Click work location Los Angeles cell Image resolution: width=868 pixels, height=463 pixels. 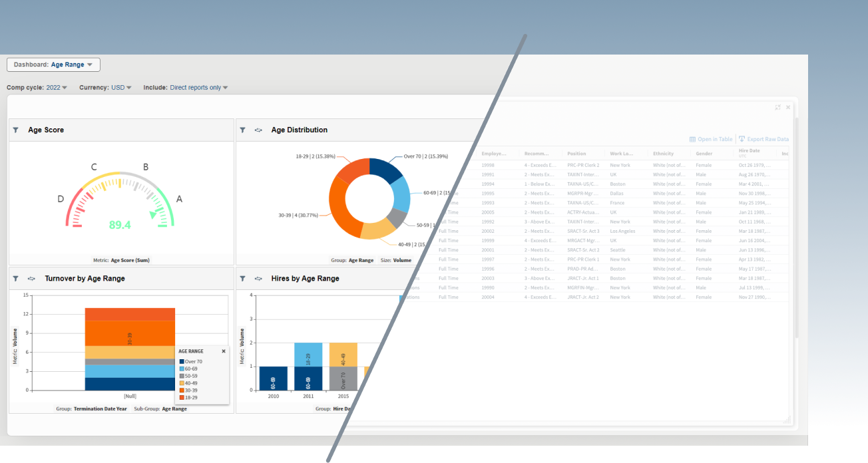click(x=622, y=231)
